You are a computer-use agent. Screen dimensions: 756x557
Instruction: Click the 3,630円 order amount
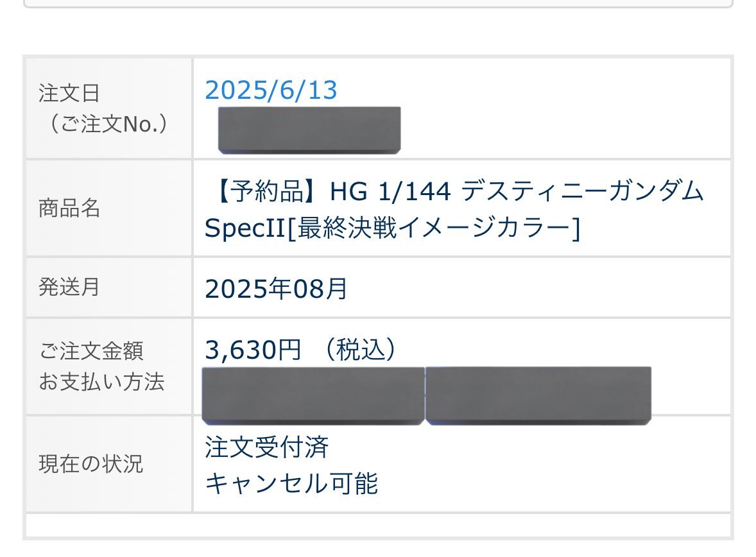(253, 350)
